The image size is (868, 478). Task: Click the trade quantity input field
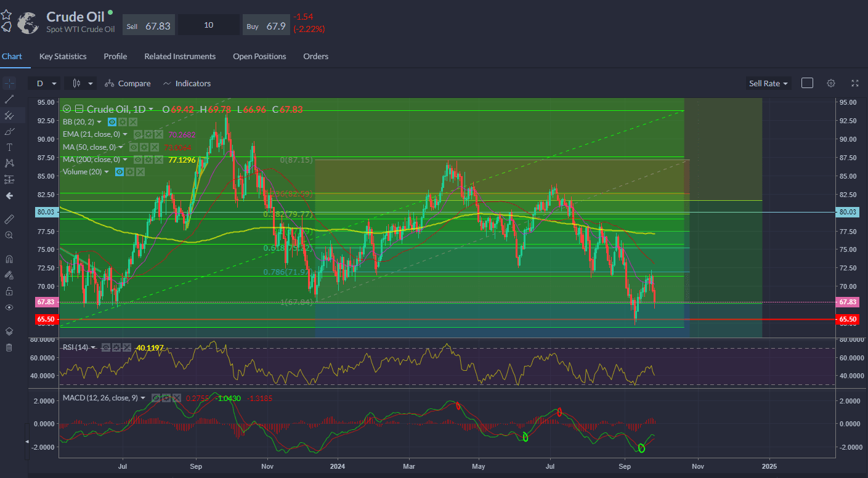coord(209,25)
